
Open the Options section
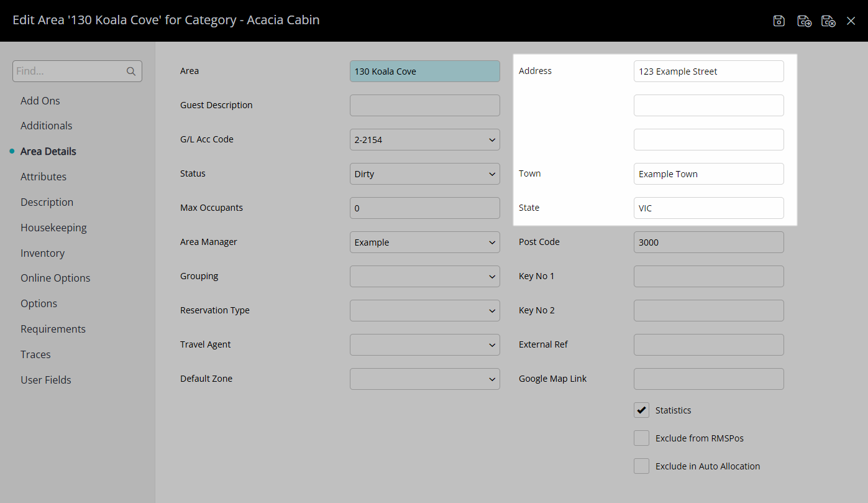coord(39,303)
